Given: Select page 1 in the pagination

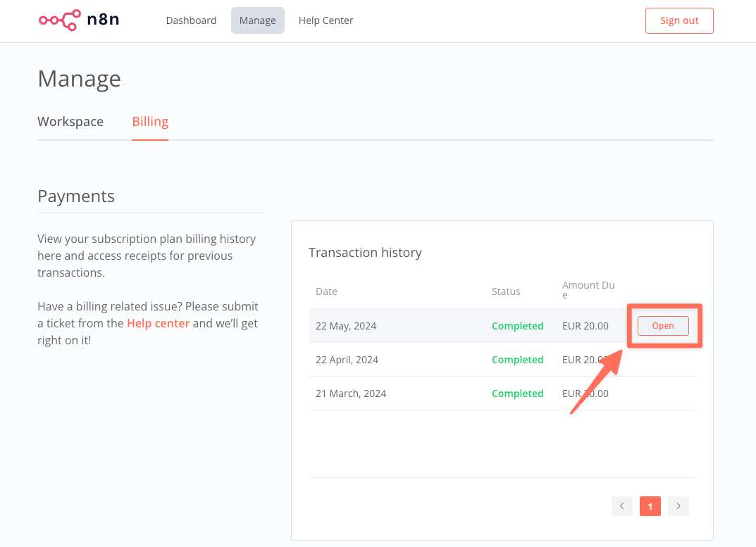Looking at the screenshot, I should [x=650, y=506].
